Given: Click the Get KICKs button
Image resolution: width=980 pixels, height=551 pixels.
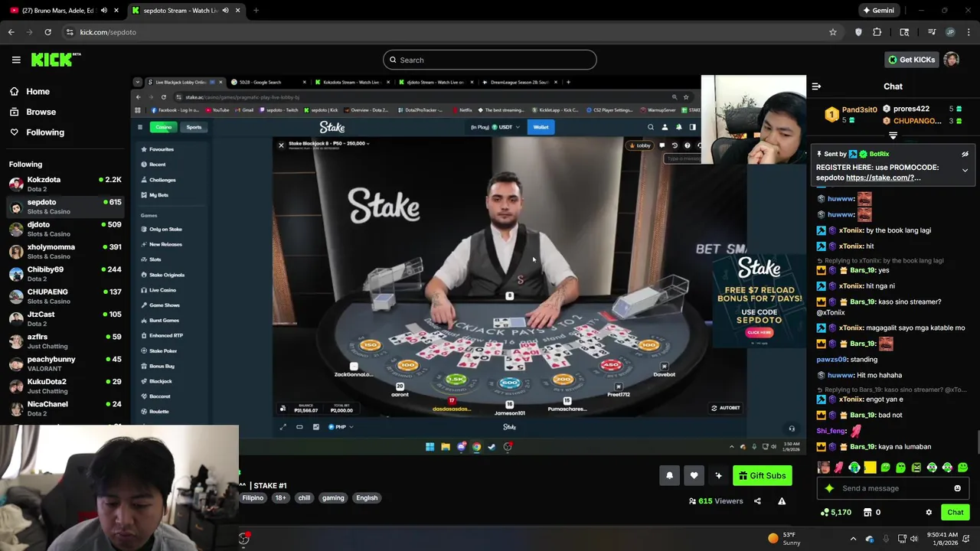Looking at the screenshot, I should click(x=911, y=60).
